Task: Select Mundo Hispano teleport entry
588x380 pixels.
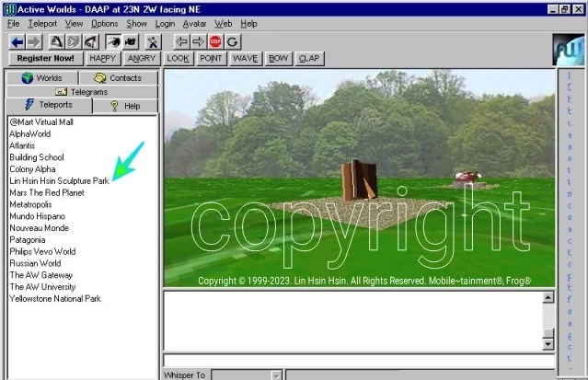Action: [37, 216]
